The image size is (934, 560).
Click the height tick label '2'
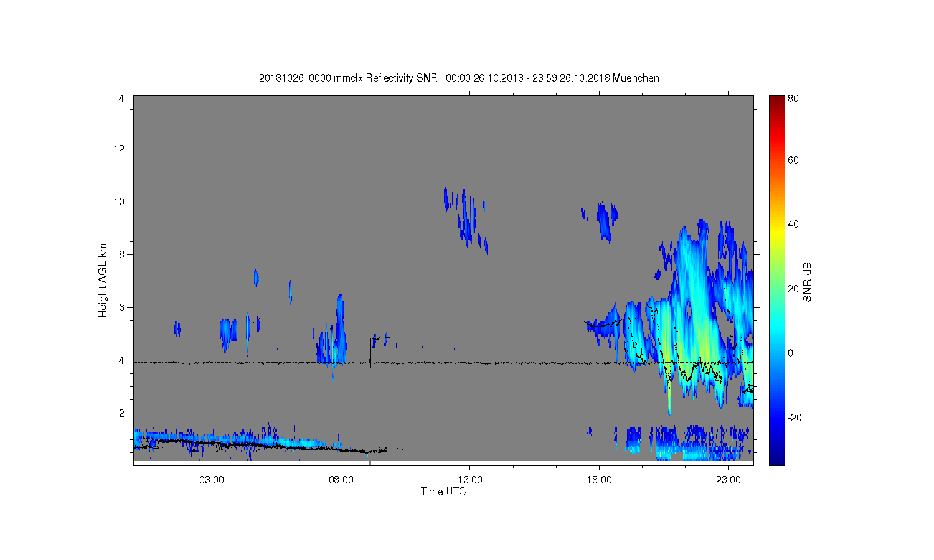click(x=122, y=413)
